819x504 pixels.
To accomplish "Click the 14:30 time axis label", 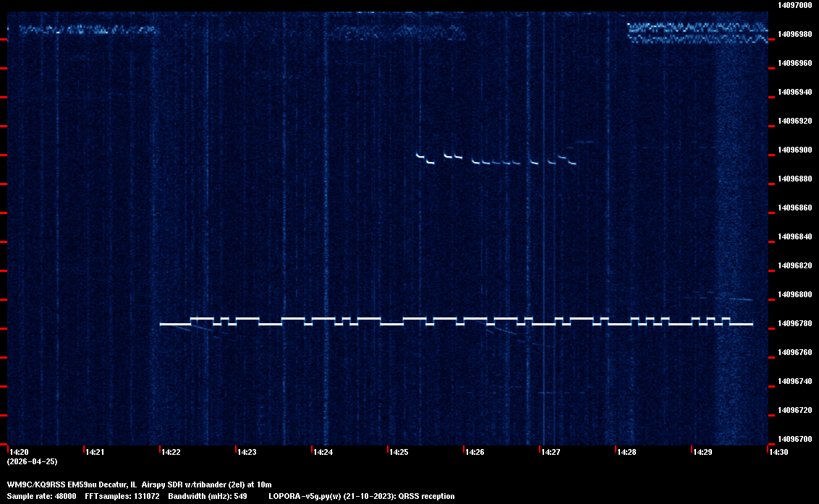I will (x=779, y=453).
